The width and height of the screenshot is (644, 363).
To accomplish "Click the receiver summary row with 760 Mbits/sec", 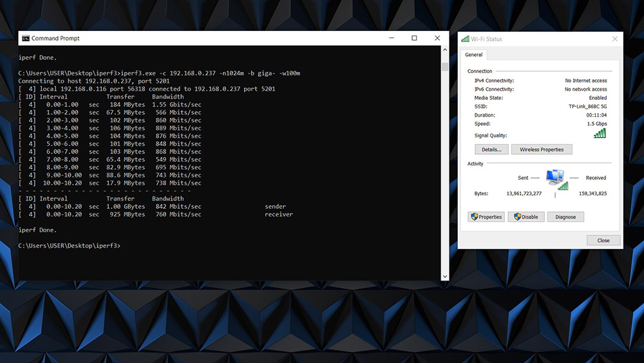I will click(x=156, y=214).
